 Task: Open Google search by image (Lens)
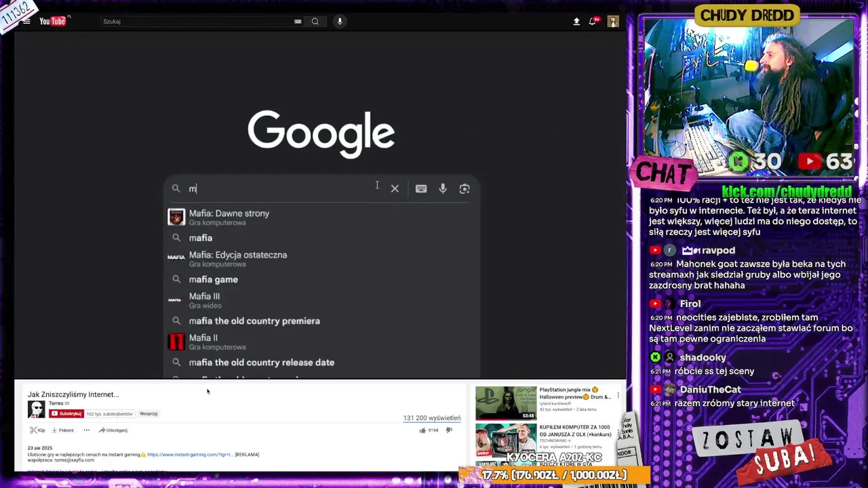pos(465,188)
